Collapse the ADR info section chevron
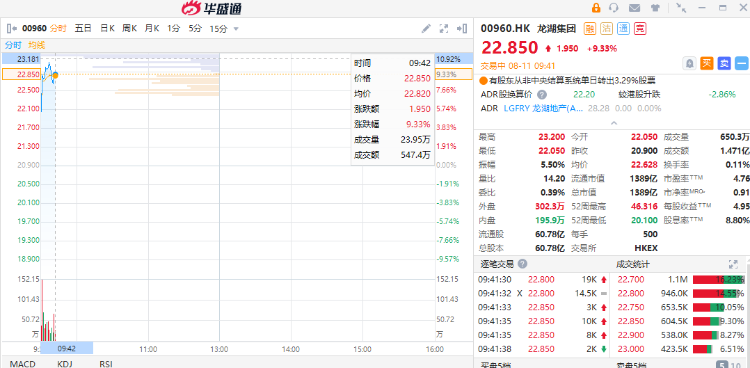This screenshot has height=368, width=750. (614, 123)
